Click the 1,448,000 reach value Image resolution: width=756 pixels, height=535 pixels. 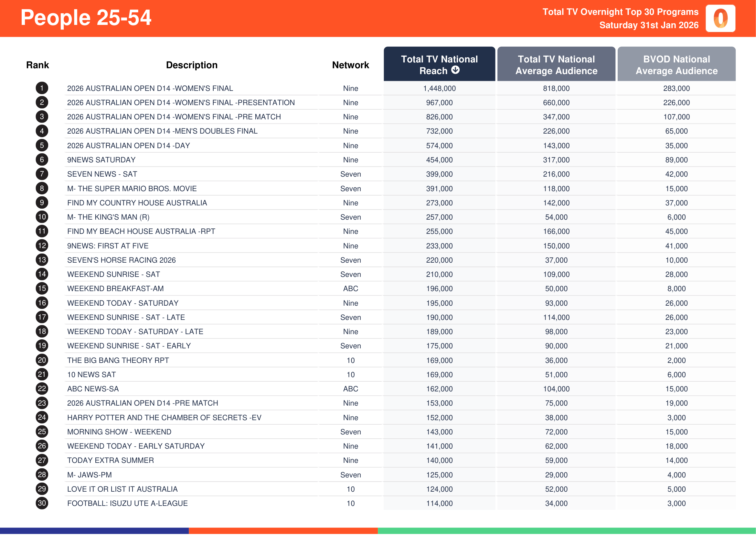(439, 88)
